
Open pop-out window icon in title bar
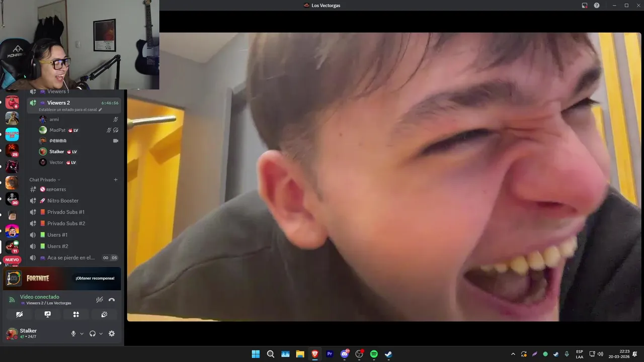click(585, 6)
